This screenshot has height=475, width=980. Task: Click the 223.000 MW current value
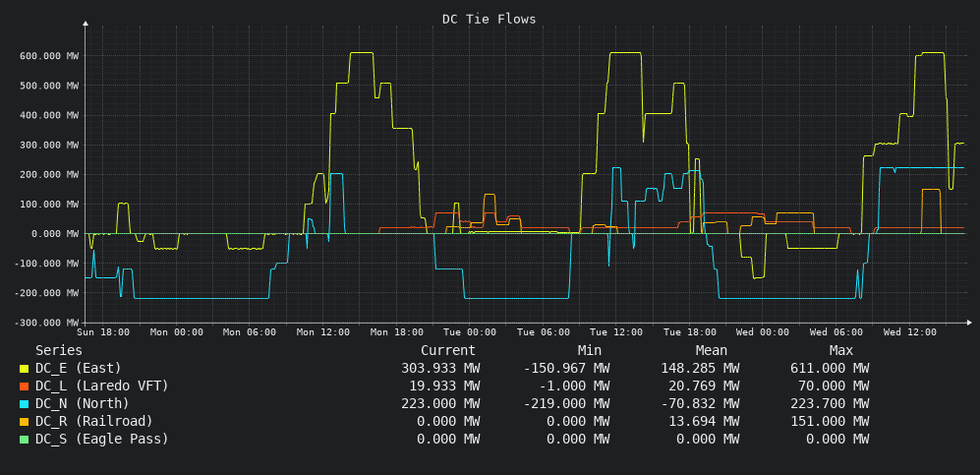coord(440,403)
